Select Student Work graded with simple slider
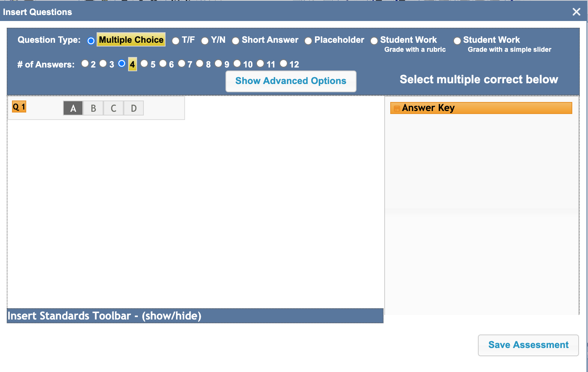The image size is (588, 372). (x=457, y=41)
